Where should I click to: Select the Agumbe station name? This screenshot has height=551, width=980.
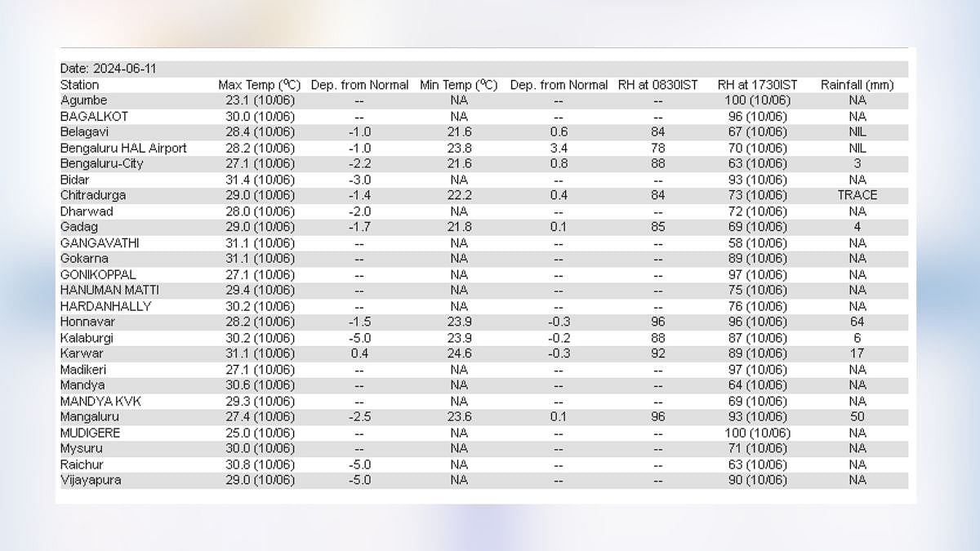pos(83,100)
